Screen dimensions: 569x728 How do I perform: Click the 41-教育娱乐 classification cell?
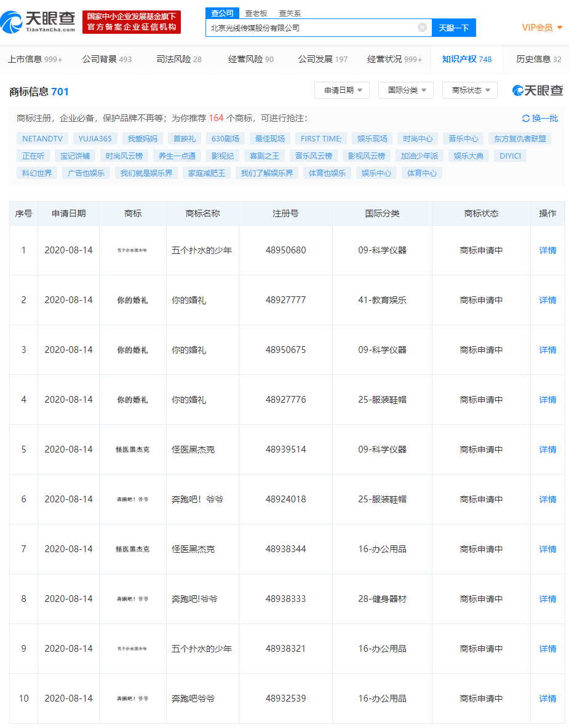coord(382,300)
